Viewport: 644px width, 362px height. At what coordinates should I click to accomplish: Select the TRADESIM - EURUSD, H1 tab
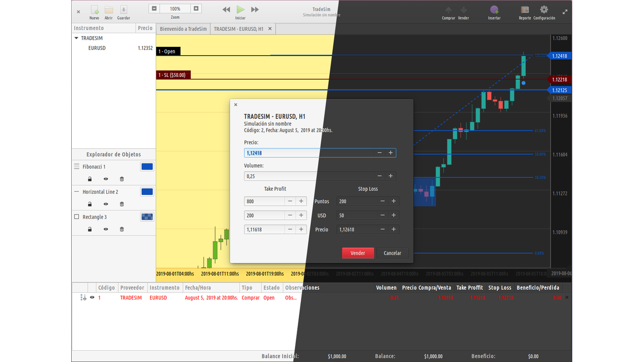click(x=238, y=29)
